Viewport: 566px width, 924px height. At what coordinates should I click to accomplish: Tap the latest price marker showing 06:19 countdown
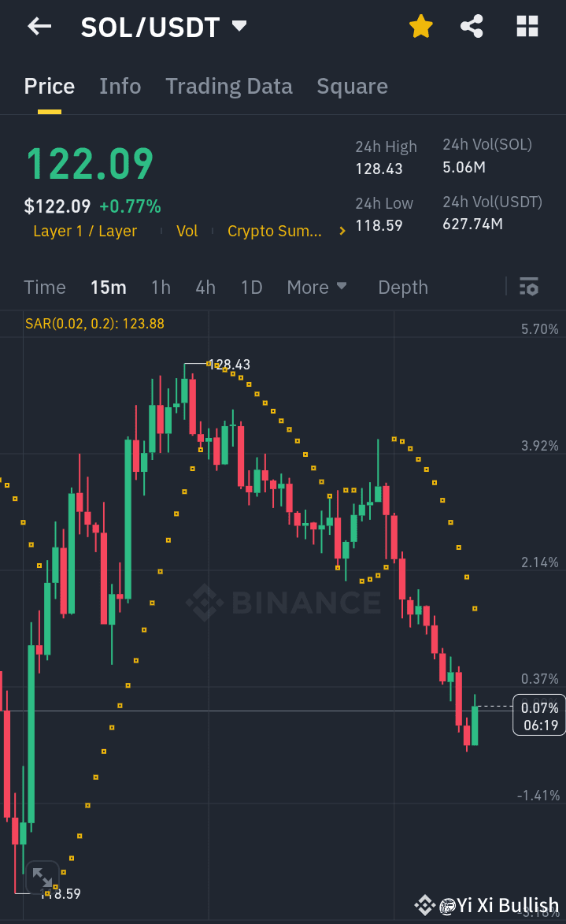pyautogui.click(x=538, y=714)
